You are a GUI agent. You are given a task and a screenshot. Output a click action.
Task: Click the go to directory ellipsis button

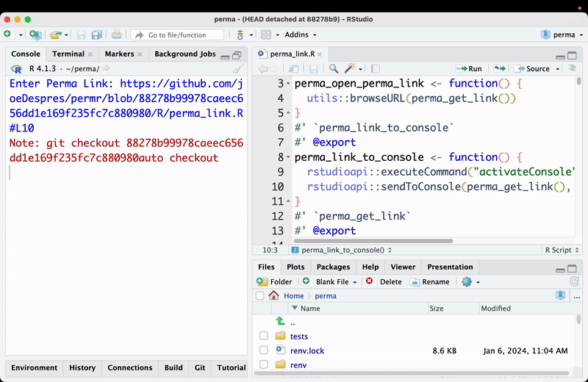pos(577,296)
